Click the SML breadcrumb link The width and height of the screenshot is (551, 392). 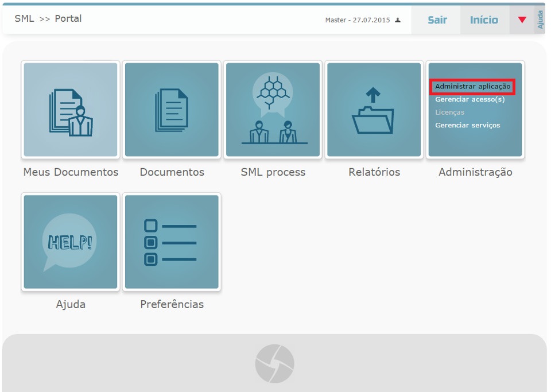point(24,19)
